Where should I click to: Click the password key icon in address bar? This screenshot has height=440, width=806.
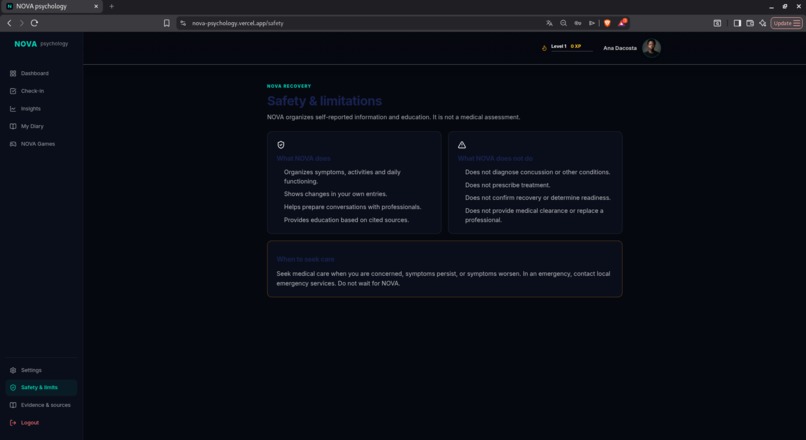coord(578,23)
